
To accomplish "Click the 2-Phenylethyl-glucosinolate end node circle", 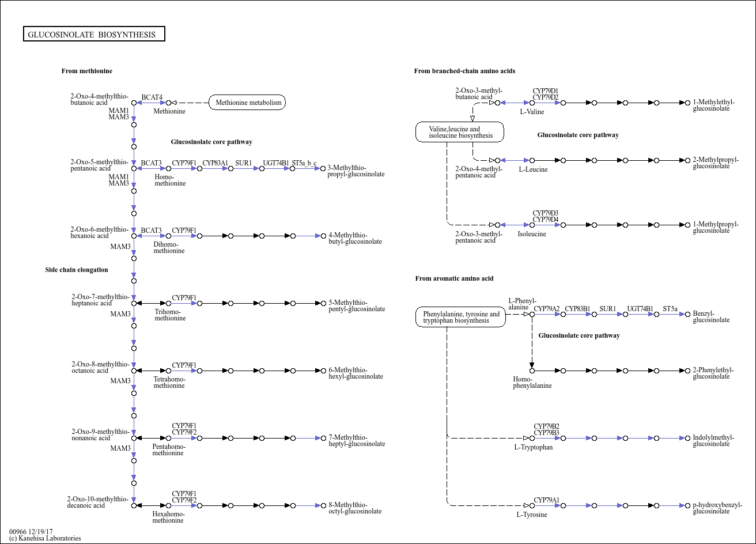I will 687,371.
